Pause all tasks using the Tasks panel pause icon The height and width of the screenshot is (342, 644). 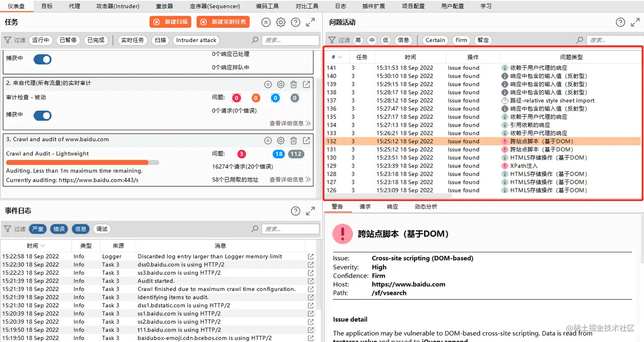point(266,22)
